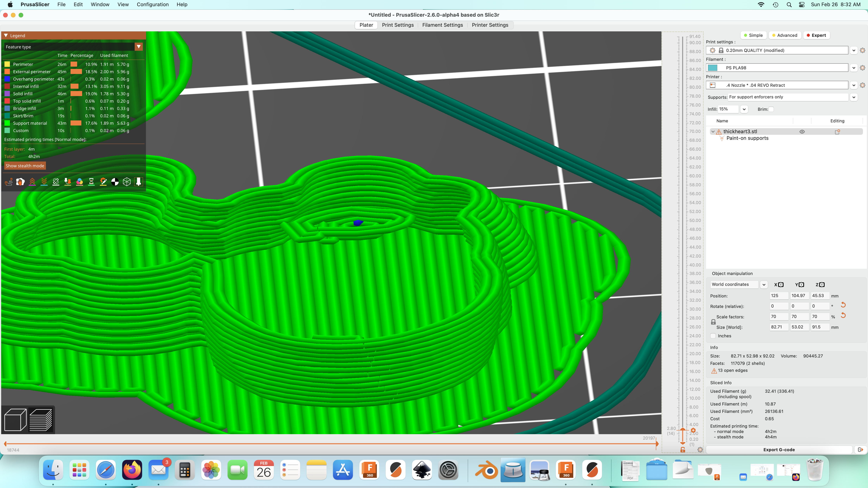Toggle custom G-code gear and pencil icon

click(103, 182)
